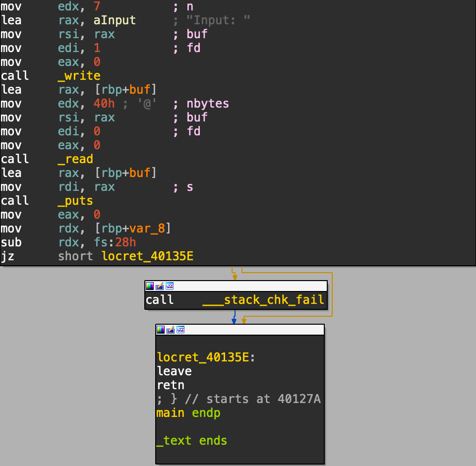Click ___stack_chk_fail function name
Image resolution: width=476 pixels, height=466 pixels.
(263, 300)
